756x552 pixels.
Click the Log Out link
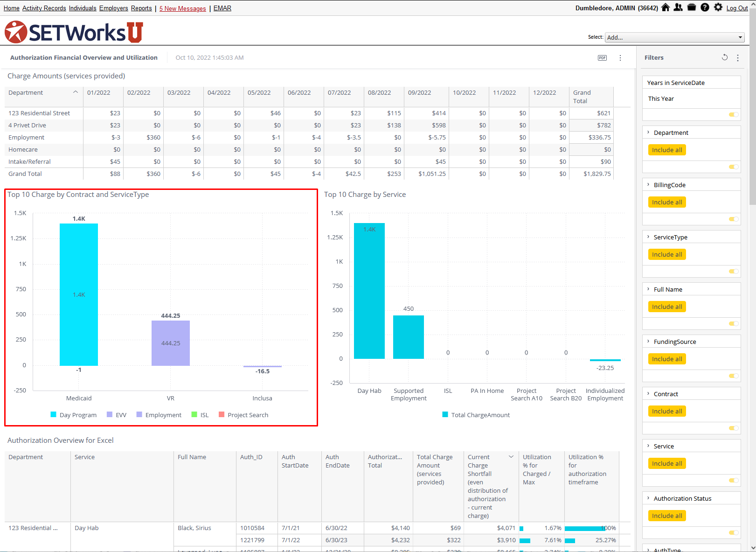click(x=737, y=8)
